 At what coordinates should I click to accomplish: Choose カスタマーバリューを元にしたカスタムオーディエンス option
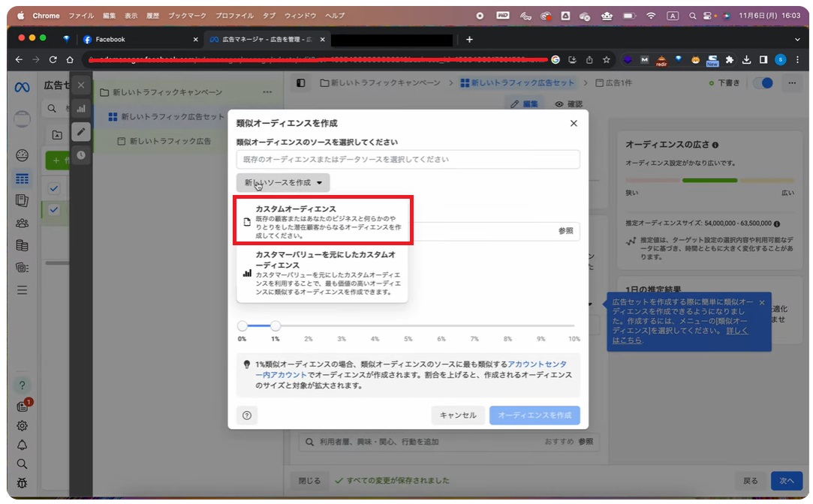pos(323,273)
